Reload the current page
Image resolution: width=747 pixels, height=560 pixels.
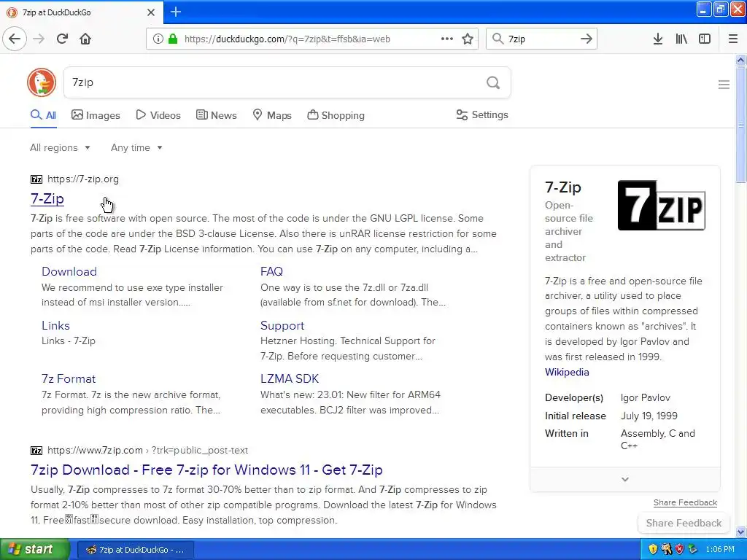point(62,39)
